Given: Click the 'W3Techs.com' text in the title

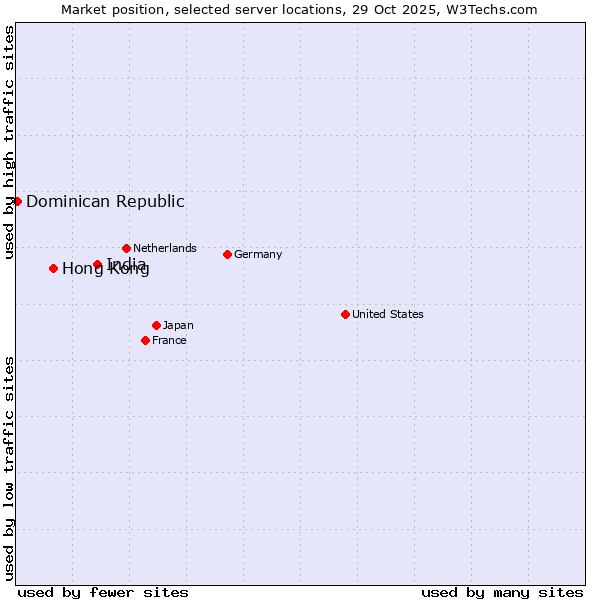Looking at the screenshot, I should tap(493, 9).
